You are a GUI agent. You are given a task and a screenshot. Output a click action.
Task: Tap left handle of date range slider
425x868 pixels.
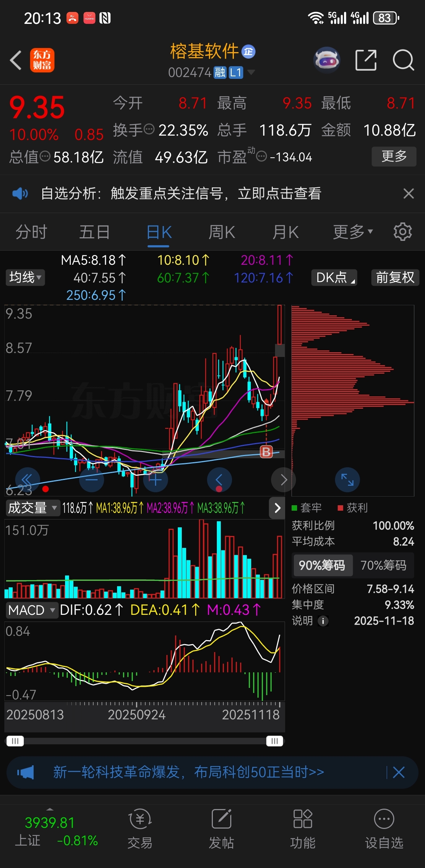pyautogui.click(x=15, y=741)
